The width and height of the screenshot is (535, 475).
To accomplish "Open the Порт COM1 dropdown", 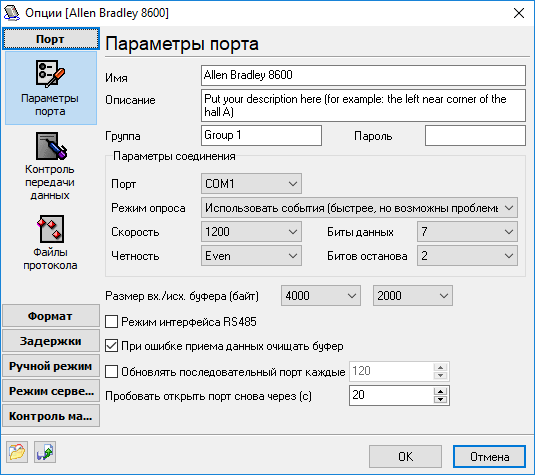I will pos(251,184).
